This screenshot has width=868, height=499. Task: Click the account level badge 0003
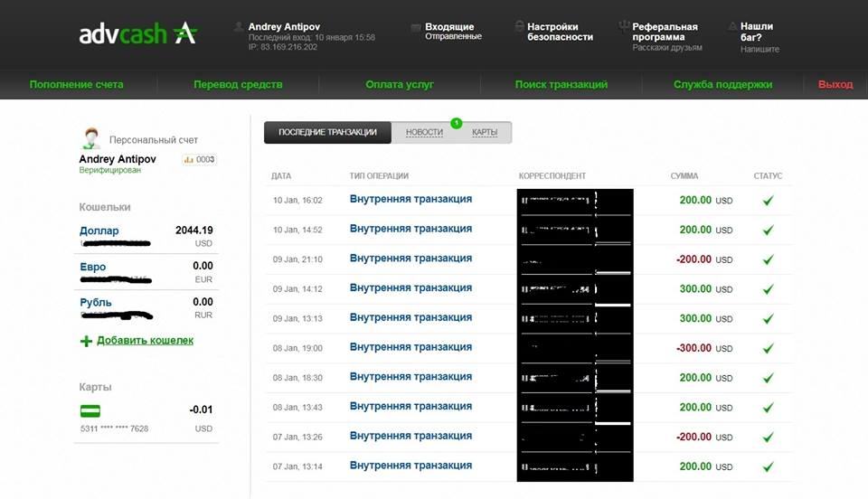(x=199, y=160)
